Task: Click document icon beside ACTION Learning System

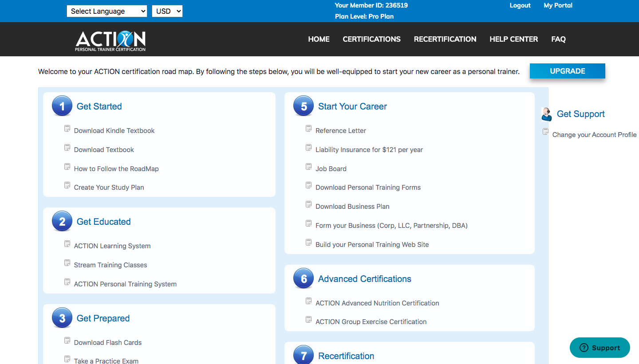Action: click(x=67, y=244)
